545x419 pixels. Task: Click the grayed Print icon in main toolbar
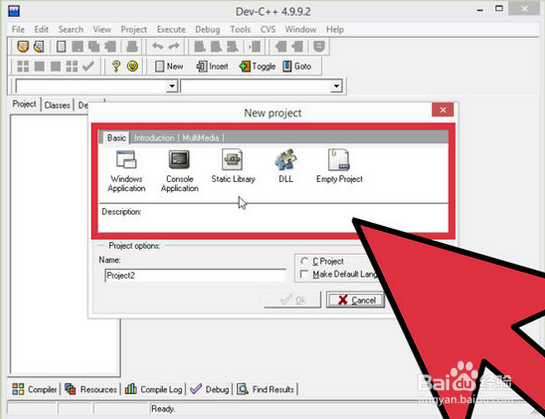132,46
